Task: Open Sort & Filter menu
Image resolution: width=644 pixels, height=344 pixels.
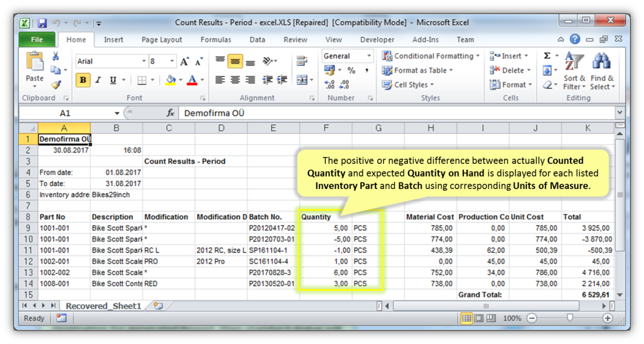Action: pos(574,71)
